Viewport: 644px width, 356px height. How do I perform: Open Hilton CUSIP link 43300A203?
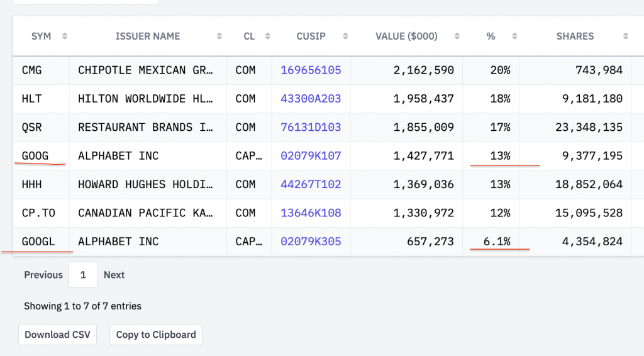(311, 99)
